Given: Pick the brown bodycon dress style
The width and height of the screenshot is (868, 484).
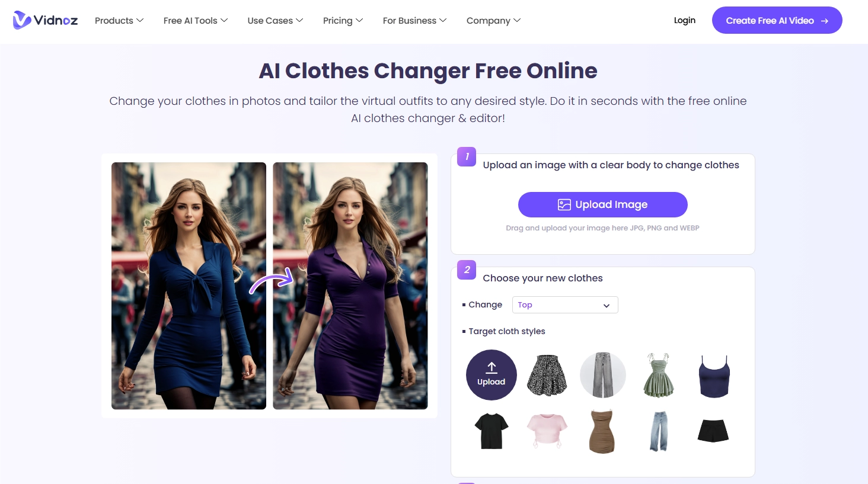Looking at the screenshot, I should (602, 431).
